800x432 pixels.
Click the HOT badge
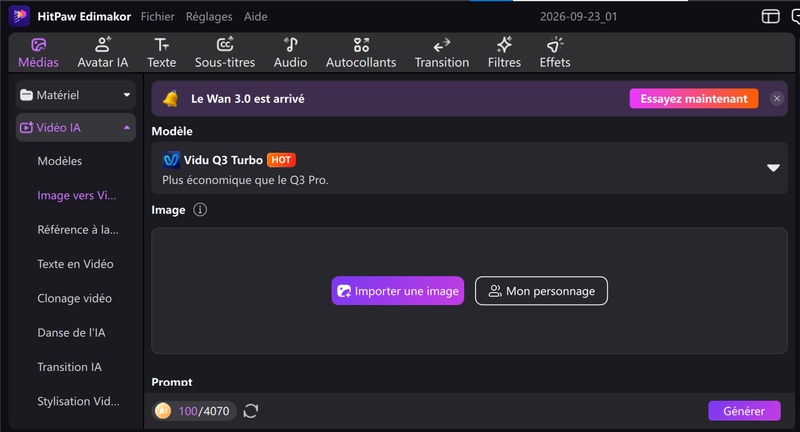(x=281, y=160)
